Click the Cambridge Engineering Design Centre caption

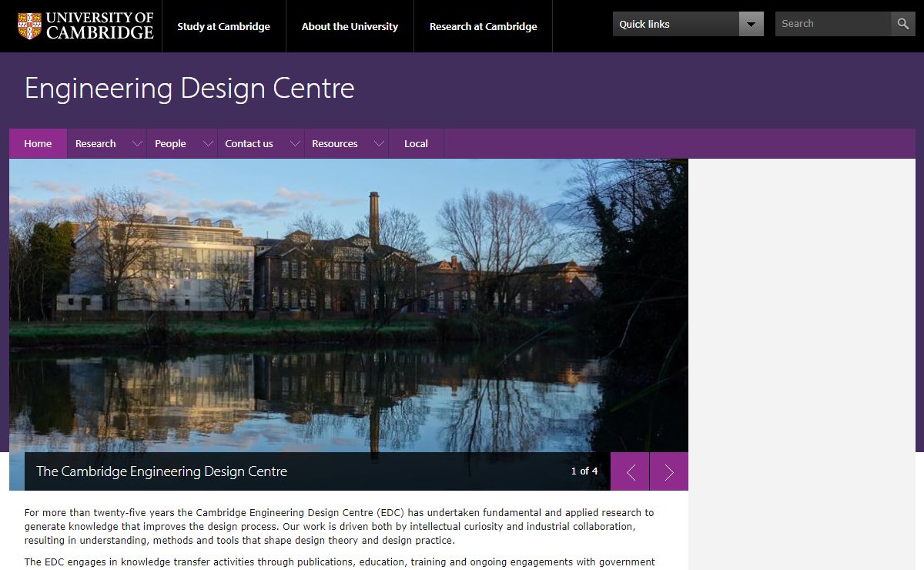[x=162, y=471]
